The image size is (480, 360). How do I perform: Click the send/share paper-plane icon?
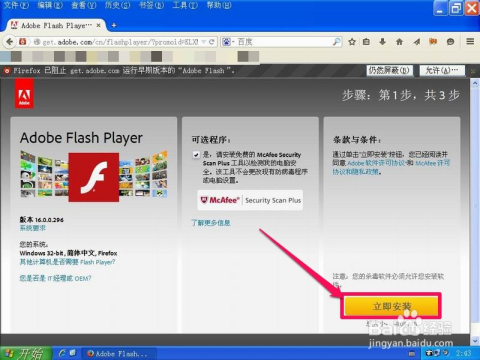click(x=417, y=42)
